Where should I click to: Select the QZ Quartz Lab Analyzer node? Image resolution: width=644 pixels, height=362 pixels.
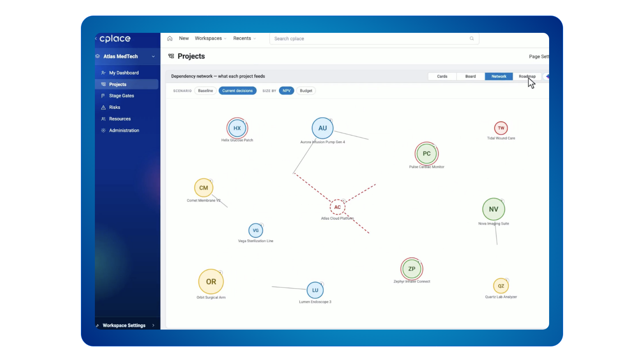[501, 286]
